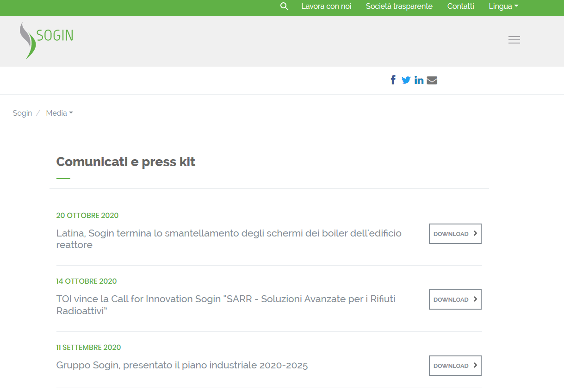Click TOI vince la Call for Innovation title

[x=226, y=305]
